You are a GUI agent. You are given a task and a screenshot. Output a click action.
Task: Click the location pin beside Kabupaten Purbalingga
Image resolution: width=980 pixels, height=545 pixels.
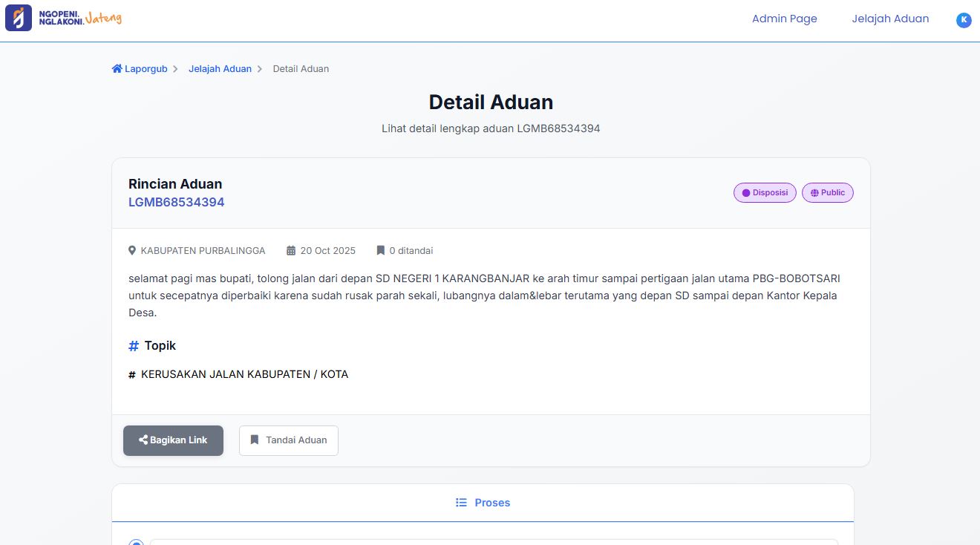point(132,251)
